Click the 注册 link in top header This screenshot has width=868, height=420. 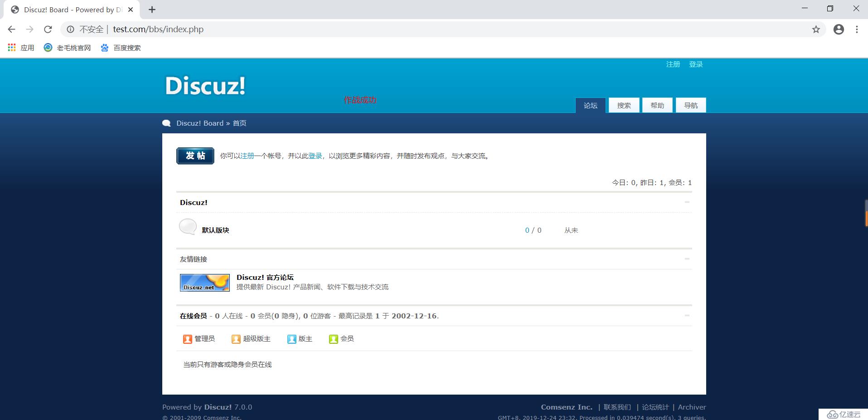point(673,64)
